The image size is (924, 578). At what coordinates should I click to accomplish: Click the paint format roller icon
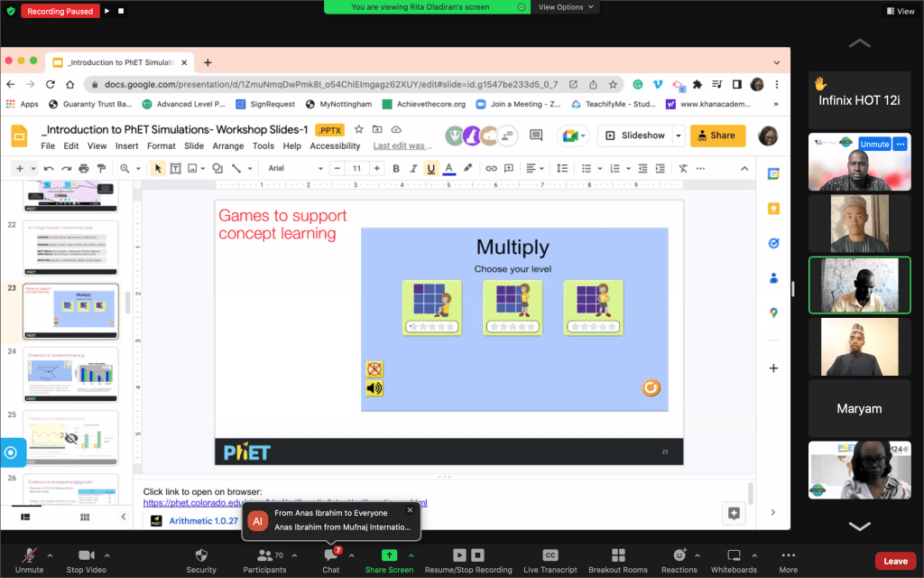[x=100, y=168]
